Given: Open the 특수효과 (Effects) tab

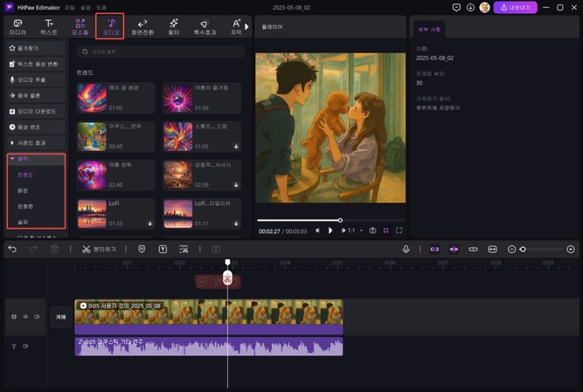Looking at the screenshot, I should click(205, 27).
